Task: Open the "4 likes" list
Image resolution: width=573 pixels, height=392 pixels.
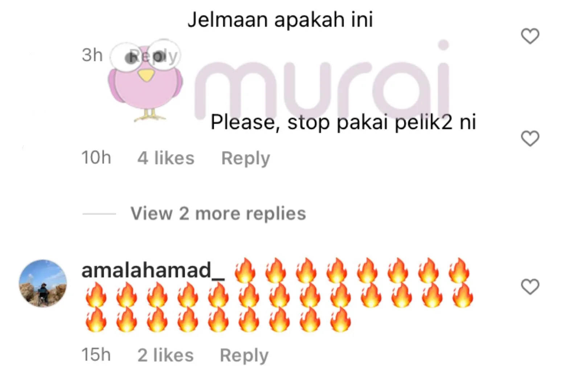Action: (166, 158)
